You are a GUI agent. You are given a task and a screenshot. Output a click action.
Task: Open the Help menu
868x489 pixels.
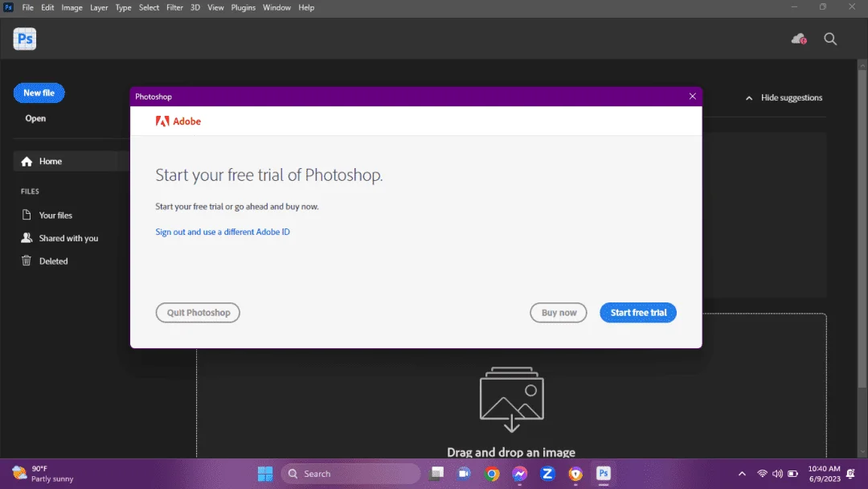306,8
